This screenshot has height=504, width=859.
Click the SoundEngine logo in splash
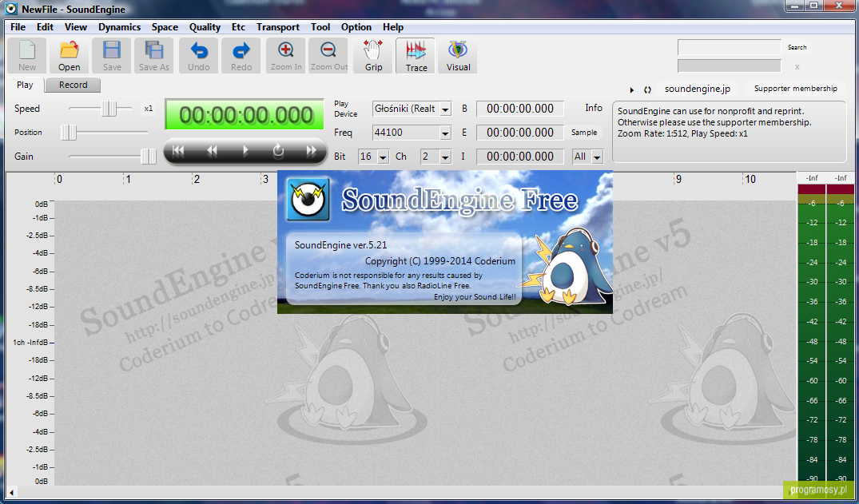(x=308, y=200)
